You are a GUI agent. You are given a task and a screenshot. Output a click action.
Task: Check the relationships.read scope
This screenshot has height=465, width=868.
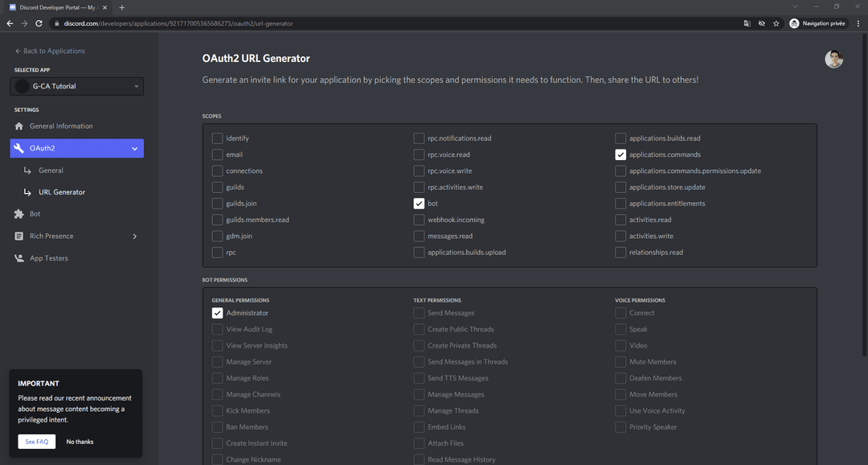[x=620, y=252]
